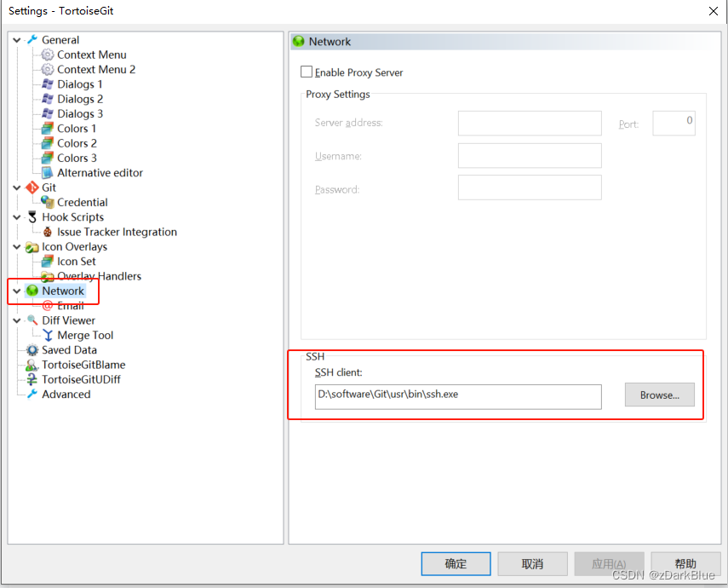Click the Git diamond logo icon
Image resolution: width=728 pixels, height=588 pixels.
tap(32, 187)
